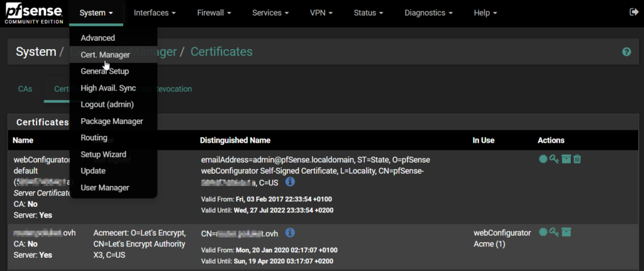This screenshot has width=644, height=271.
Task: Open the VPN dropdown menu
Action: (321, 13)
